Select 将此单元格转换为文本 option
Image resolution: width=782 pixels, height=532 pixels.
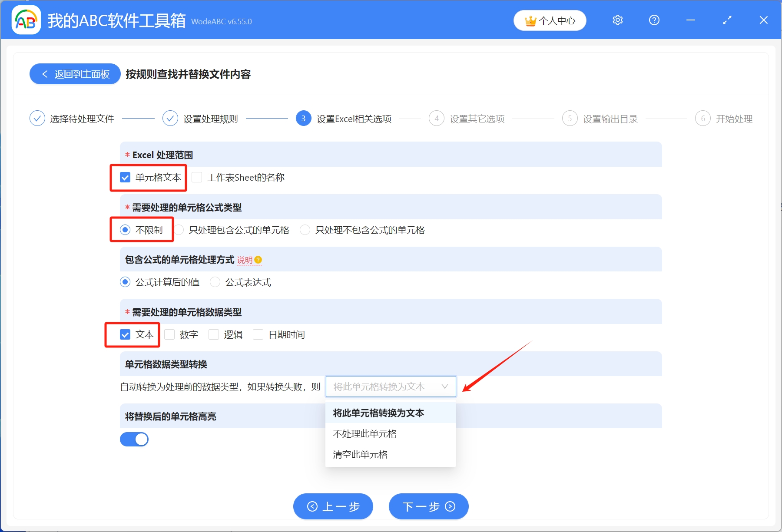(379, 413)
